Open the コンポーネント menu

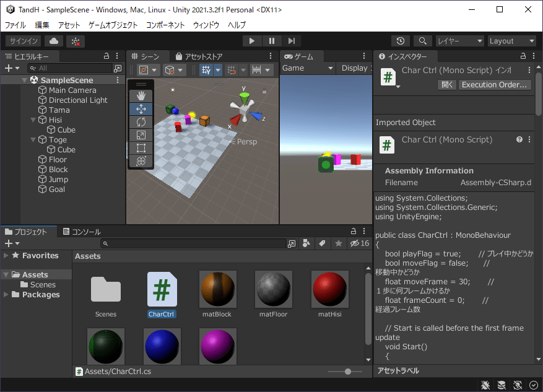165,25
